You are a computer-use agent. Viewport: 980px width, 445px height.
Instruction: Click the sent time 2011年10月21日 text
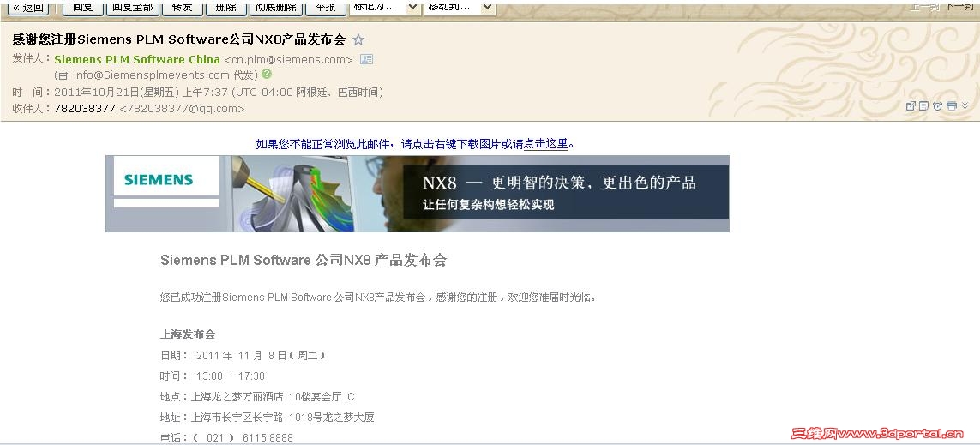tap(218, 92)
